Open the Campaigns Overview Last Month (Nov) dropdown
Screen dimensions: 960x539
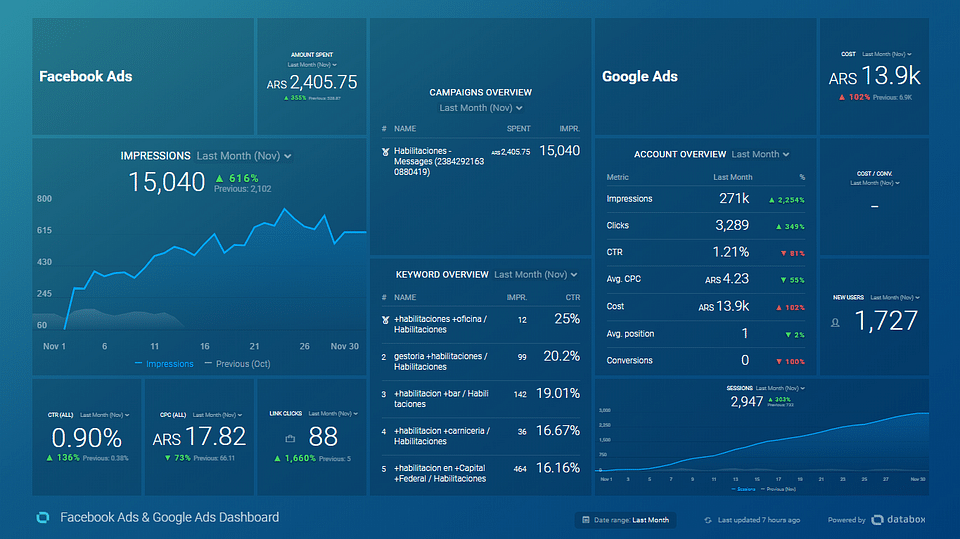[481, 108]
